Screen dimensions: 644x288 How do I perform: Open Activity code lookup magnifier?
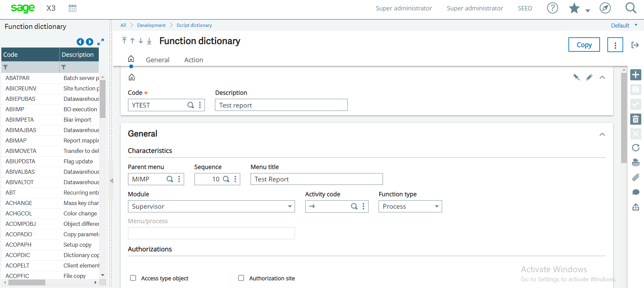pyautogui.click(x=354, y=206)
